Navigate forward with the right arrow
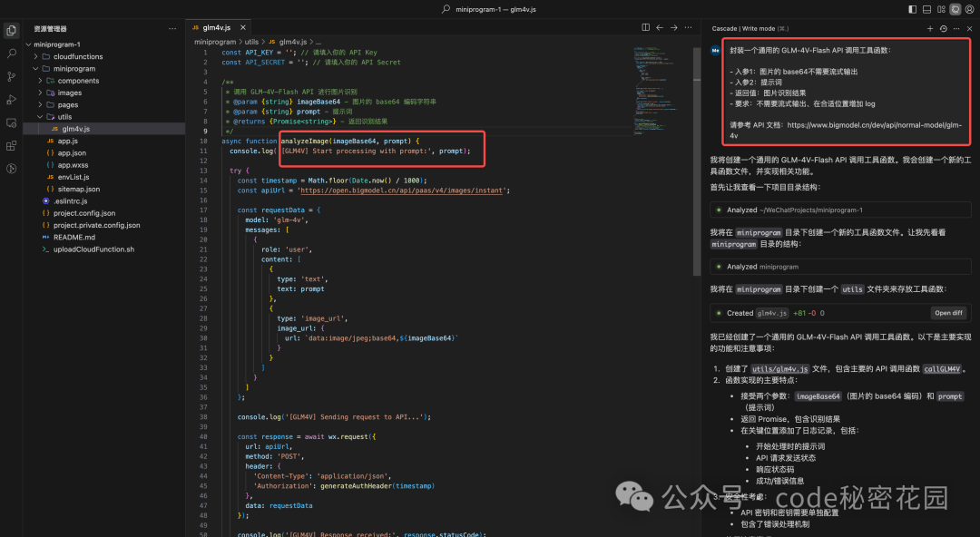 click(x=673, y=27)
